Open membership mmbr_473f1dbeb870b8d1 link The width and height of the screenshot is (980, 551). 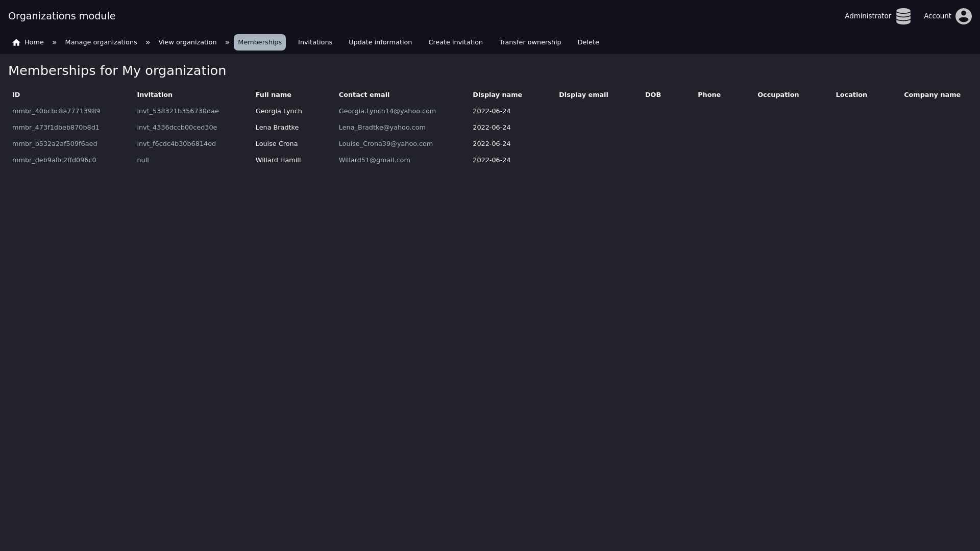point(56,128)
